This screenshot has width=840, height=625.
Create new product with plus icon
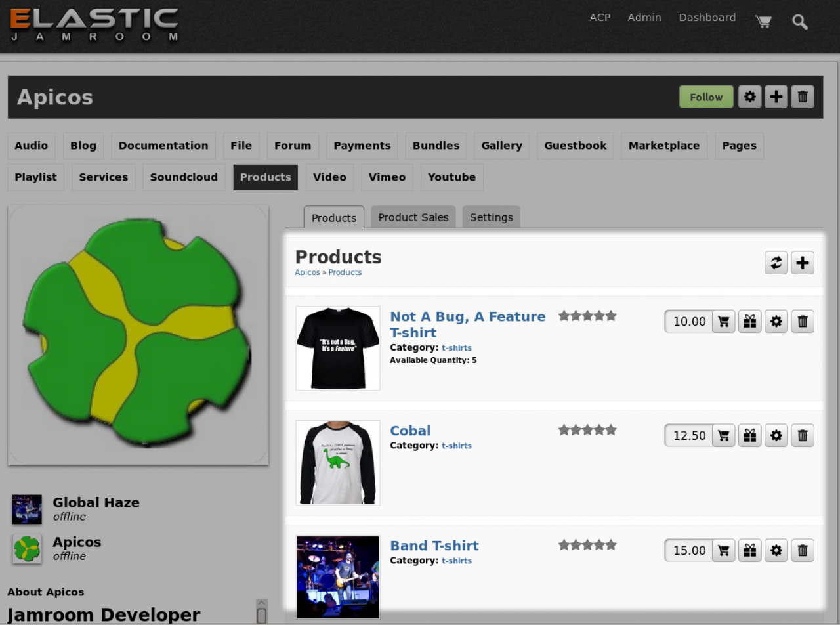(803, 263)
